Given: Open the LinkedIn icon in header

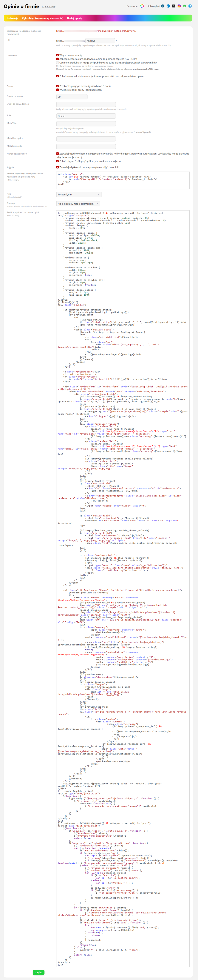Looking at the screenshot, I should tap(168, 6).
